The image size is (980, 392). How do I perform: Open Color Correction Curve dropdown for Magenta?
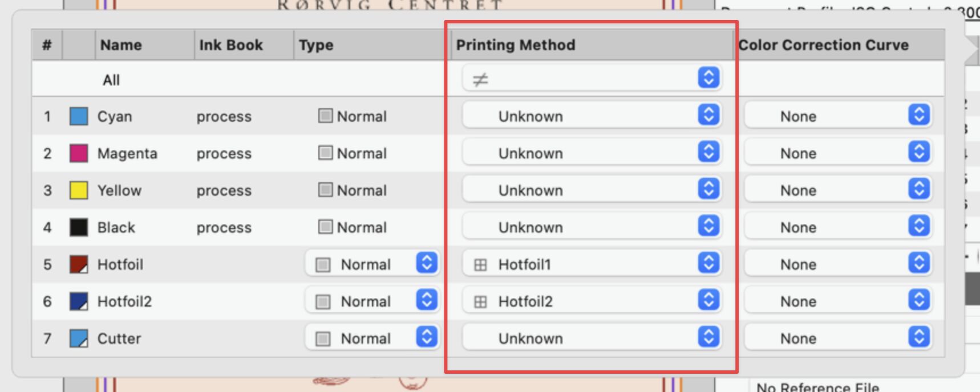click(918, 153)
